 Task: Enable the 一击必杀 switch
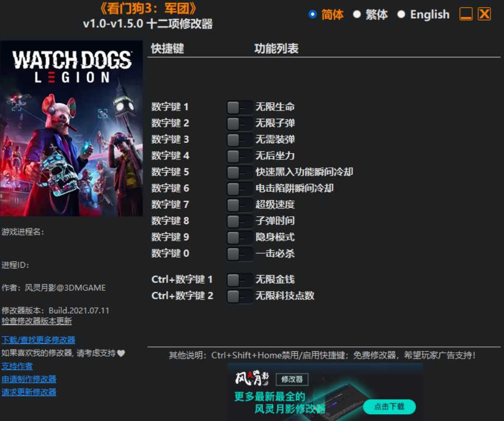coord(239,254)
